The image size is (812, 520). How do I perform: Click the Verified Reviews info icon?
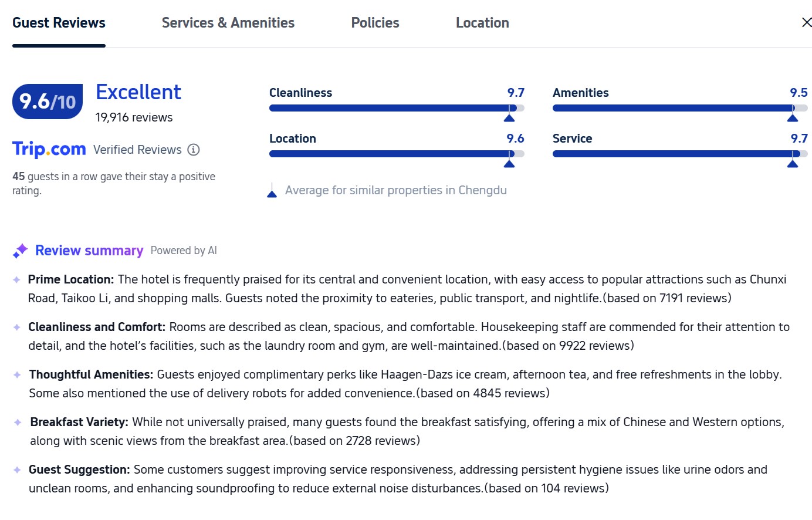[194, 150]
